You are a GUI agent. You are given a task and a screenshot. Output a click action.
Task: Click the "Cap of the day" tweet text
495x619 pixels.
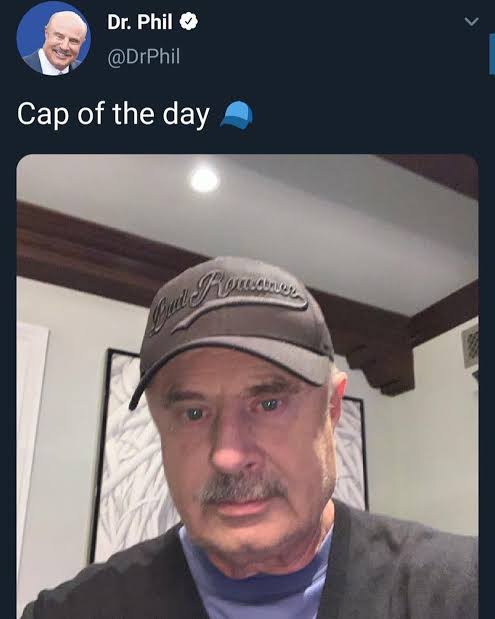113,114
